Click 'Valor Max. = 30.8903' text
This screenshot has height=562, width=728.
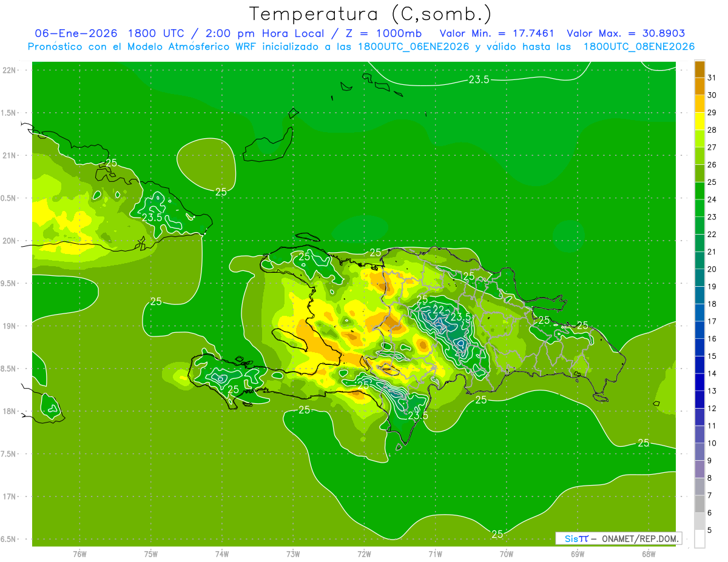(x=625, y=33)
